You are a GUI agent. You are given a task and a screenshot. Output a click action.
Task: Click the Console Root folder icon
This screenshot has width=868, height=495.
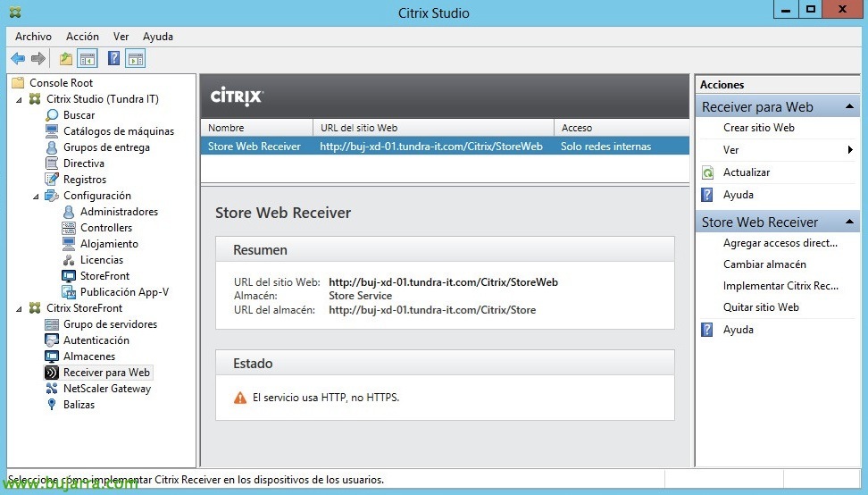(x=18, y=82)
